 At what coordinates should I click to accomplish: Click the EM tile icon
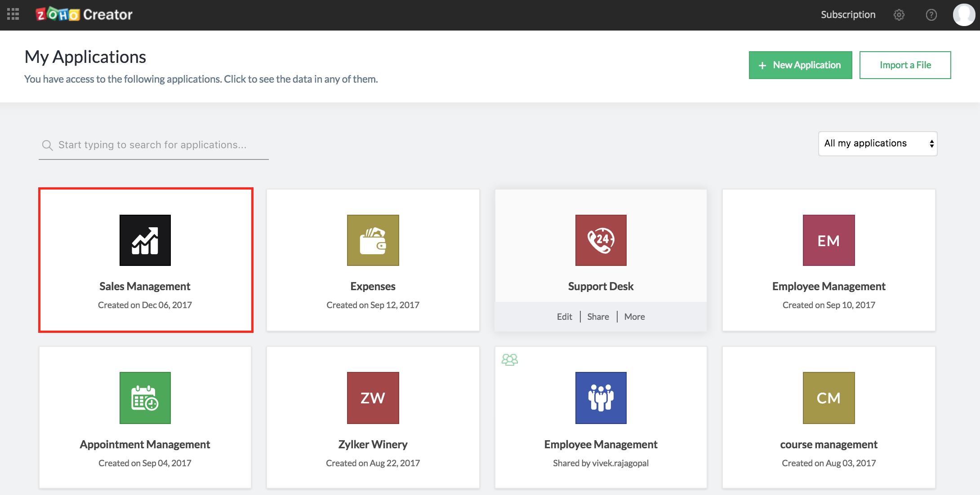829,240
